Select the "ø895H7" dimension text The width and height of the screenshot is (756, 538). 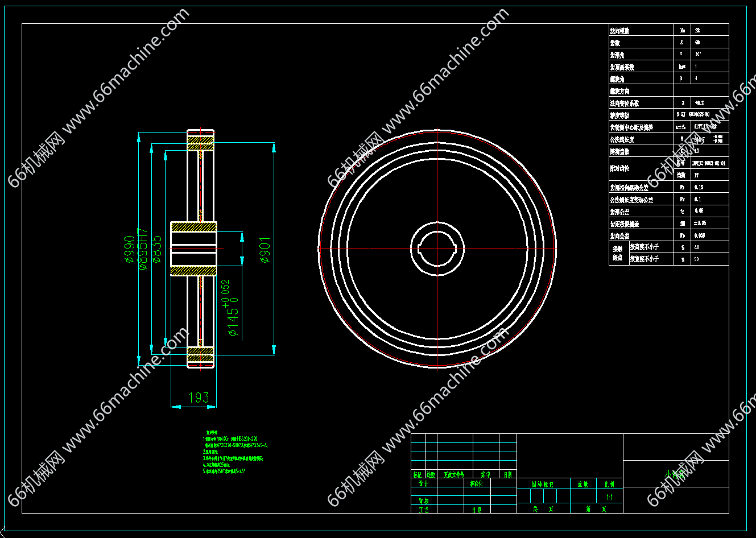click(x=143, y=249)
